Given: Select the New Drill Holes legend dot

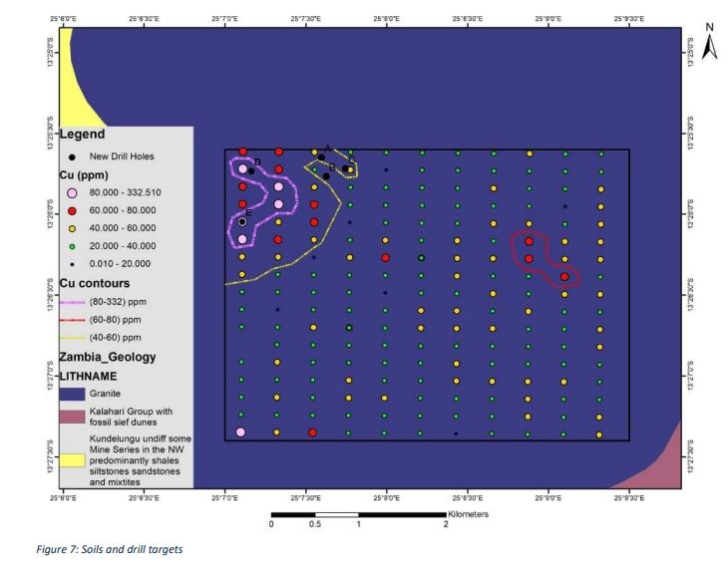Looking at the screenshot, I should tap(72, 156).
